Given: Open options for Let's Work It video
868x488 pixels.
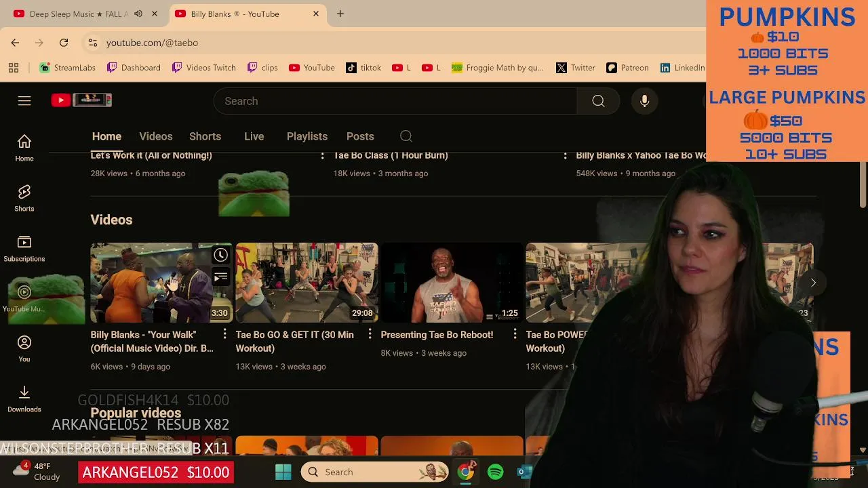Looking at the screenshot, I should coord(322,155).
